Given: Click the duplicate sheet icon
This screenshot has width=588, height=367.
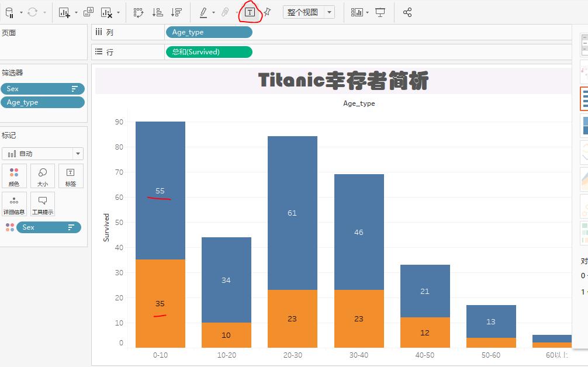Looking at the screenshot, I should [88, 12].
